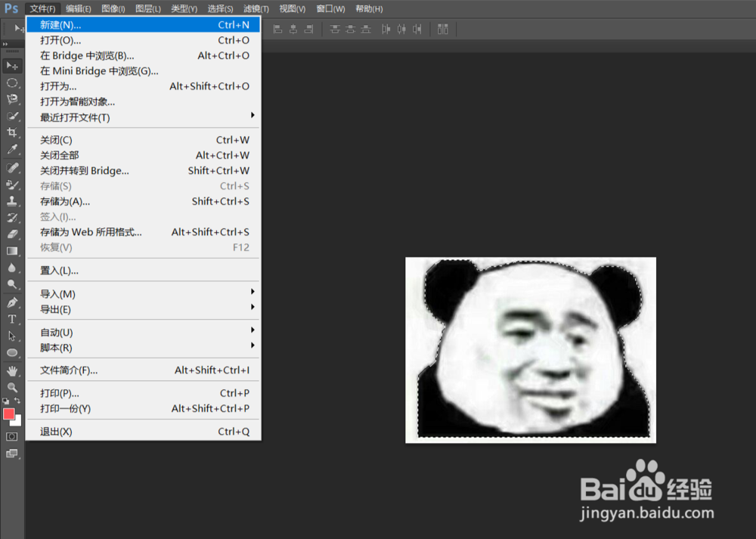The width and height of the screenshot is (756, 539).
Task: Open the 图层(L) menu
Action: 148,8
